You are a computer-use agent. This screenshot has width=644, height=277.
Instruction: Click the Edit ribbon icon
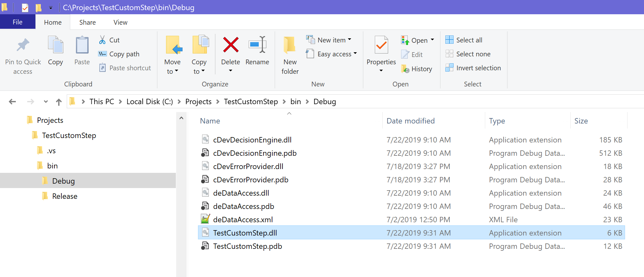[405, 54]
